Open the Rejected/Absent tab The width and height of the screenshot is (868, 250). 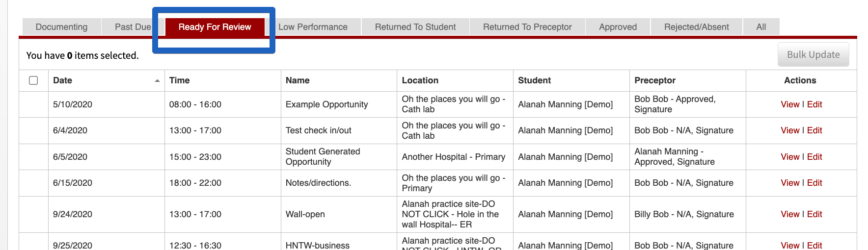click(696, 27)
